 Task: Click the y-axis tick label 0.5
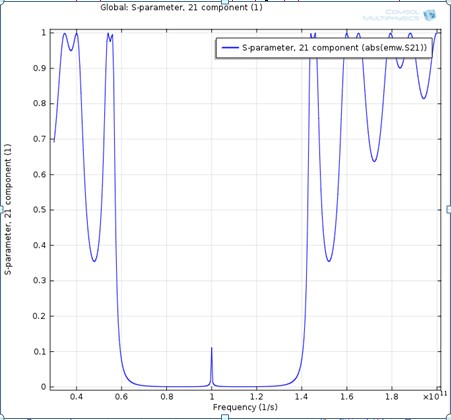tap(39, 210)
